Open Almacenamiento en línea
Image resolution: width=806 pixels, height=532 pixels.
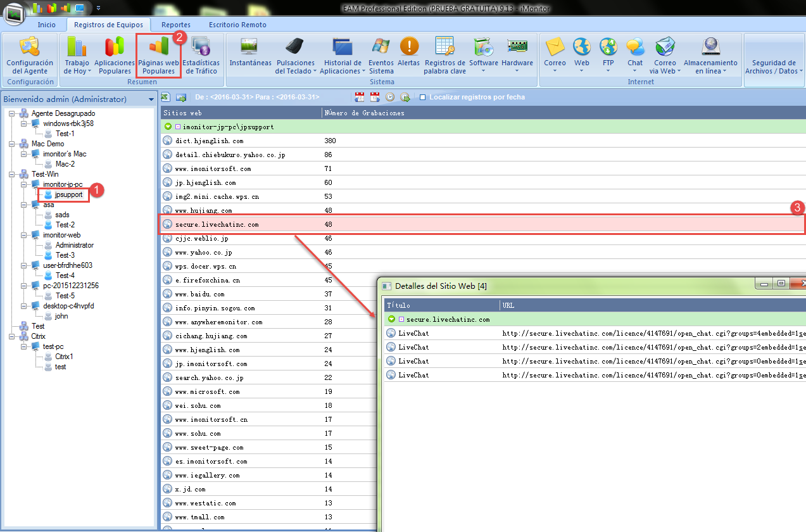(710, 54)
